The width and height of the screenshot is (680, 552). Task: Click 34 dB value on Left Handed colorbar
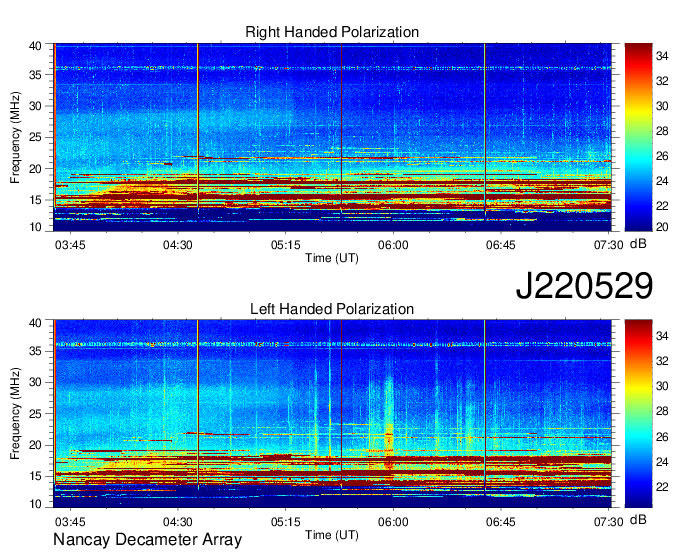pos(662,336)
